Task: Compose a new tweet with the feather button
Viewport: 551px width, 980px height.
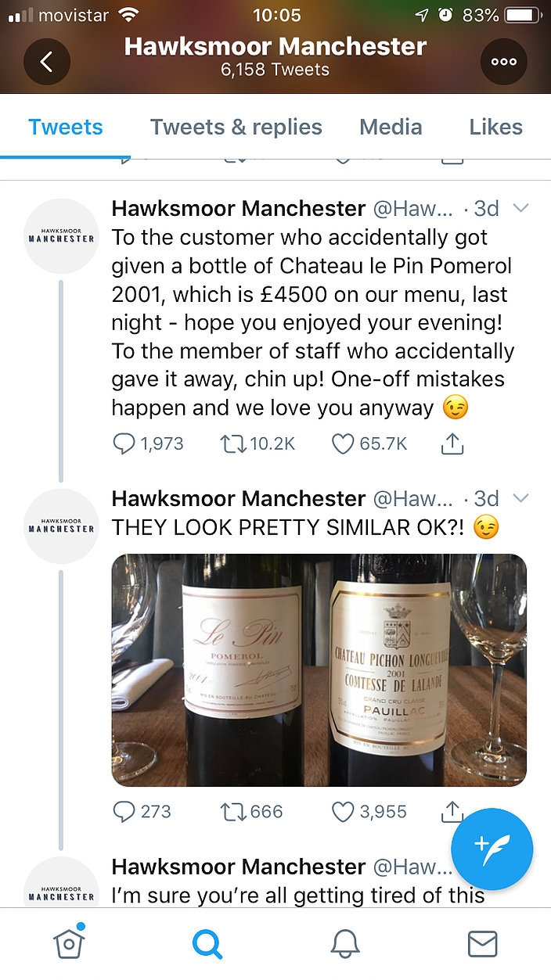Action: point(492,849)
